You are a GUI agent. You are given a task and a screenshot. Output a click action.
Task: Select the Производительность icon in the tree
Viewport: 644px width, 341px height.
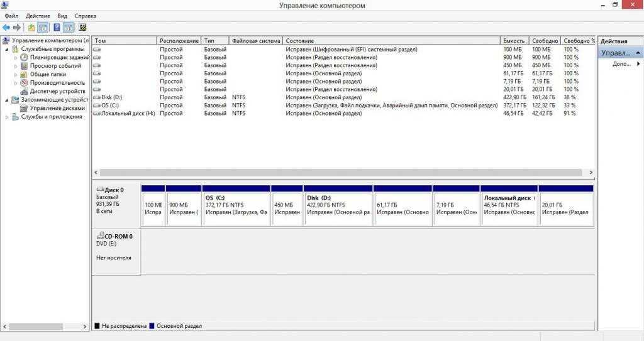[x=24, y=82]
